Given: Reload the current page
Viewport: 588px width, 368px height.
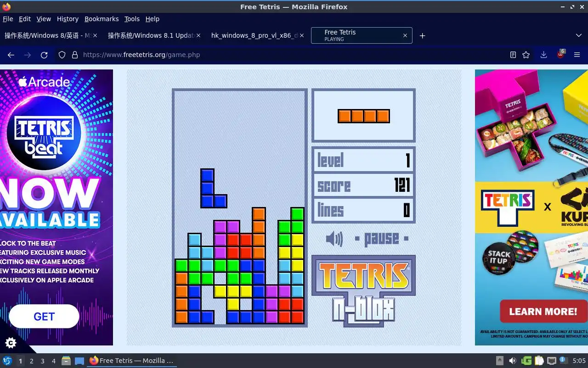Looking at the screenshot, I should tap(44, 55).
